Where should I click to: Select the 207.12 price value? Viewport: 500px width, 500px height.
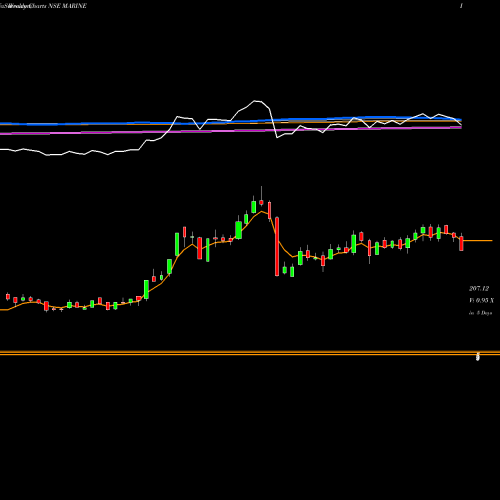[x=479, y=288]
